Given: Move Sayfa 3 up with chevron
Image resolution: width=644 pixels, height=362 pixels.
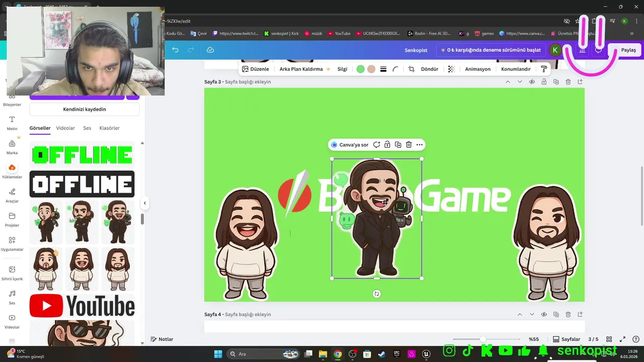Looking at the screenshot, I should pos(508,82).
